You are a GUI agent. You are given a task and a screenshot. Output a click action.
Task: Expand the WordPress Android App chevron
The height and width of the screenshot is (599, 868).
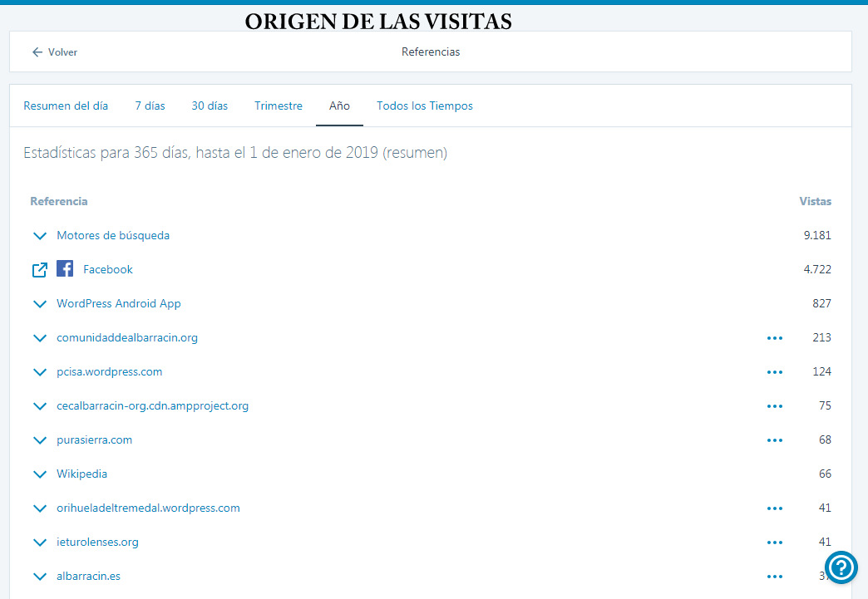tap(40, 303)
